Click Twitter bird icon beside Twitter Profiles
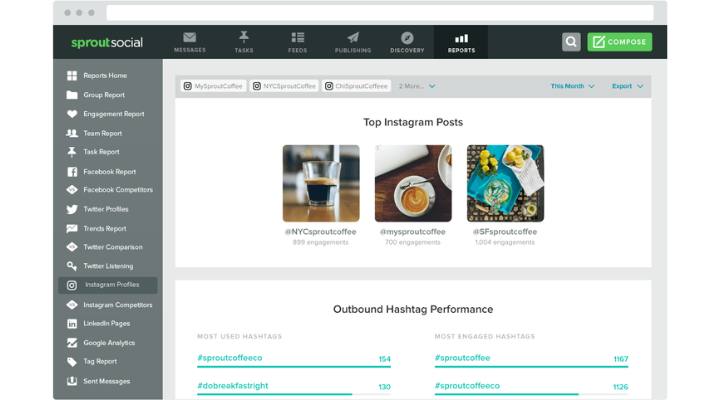 coord(72,210)
